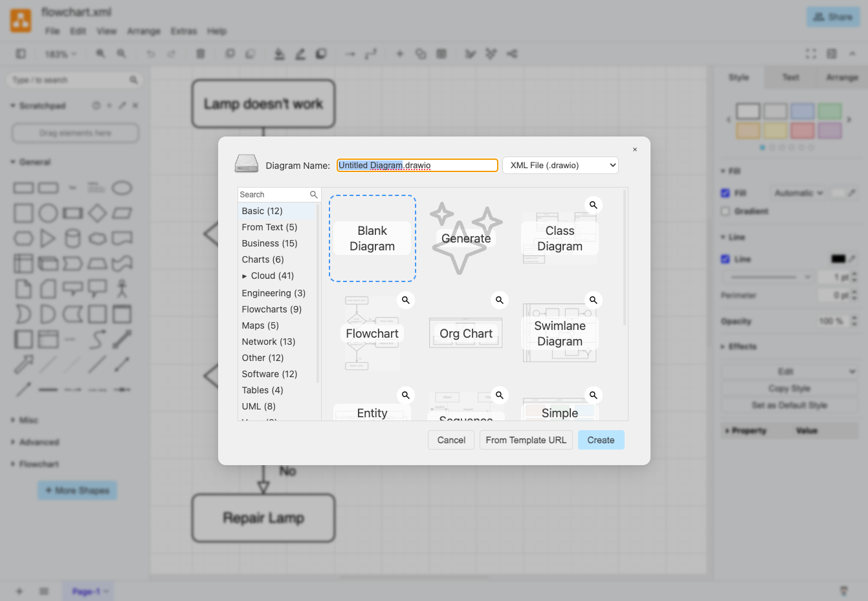Click the Insert plus icon in the toolbar
The width and height of the screenshot is (868, 601).
coord(399,54)
